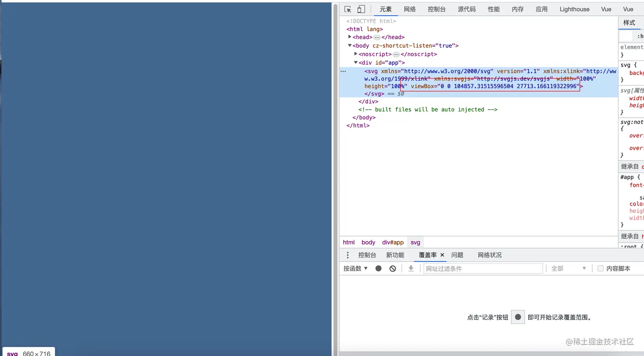The height and width of the screenshot is (356, 644).
Task: Select the <html lang> node
Action: click(x=365, y=29)
